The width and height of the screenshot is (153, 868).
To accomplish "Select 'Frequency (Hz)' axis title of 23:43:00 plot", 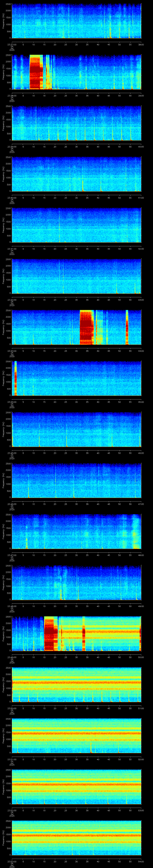I will pos(3,327).
